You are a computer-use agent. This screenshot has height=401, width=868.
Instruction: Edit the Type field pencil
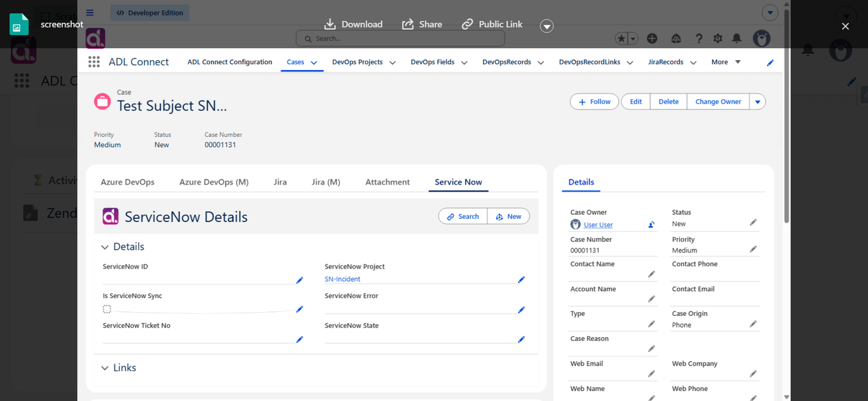pos(652,324)
